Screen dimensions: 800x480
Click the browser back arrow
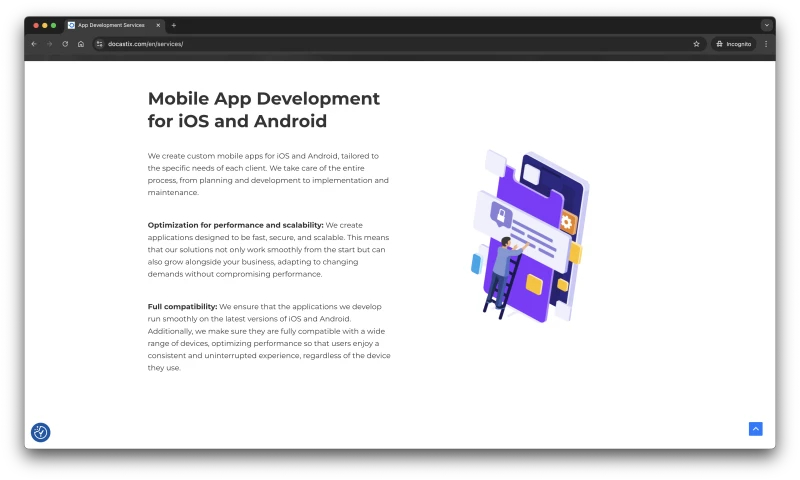(x=34, y=44)
